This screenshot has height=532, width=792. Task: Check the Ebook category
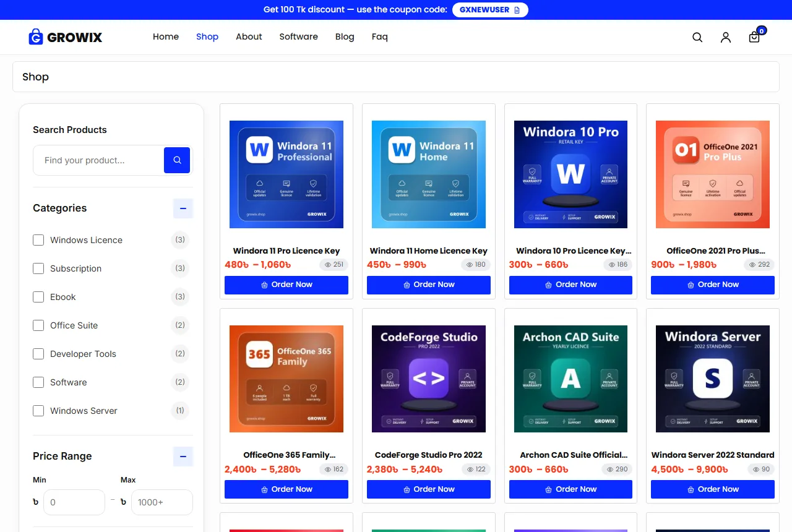[x=38, y=297]
